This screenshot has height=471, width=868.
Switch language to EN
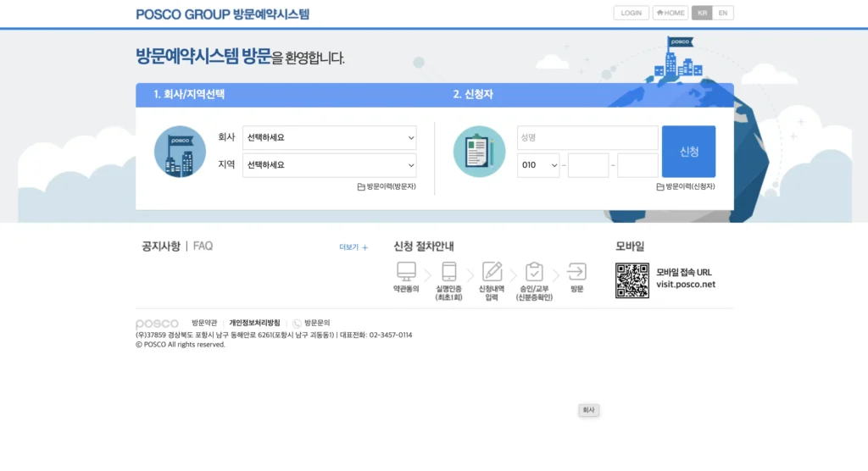[723, 13]
